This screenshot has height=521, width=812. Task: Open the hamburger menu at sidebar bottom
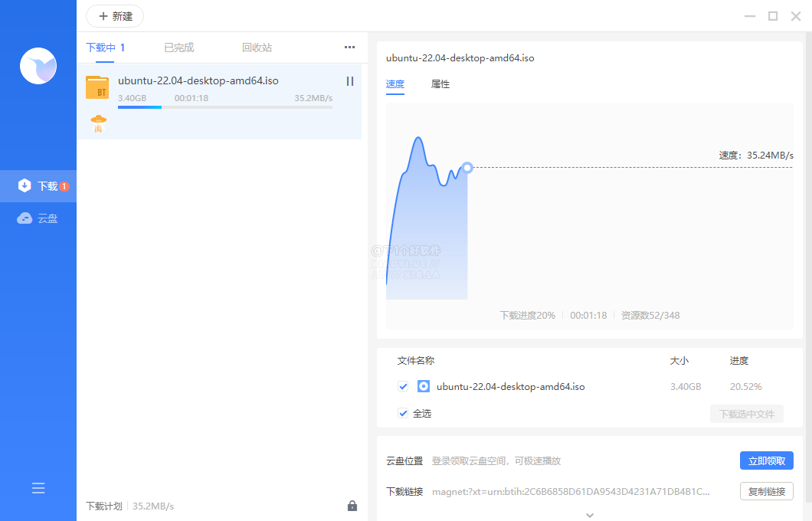(x=38, y=488)
